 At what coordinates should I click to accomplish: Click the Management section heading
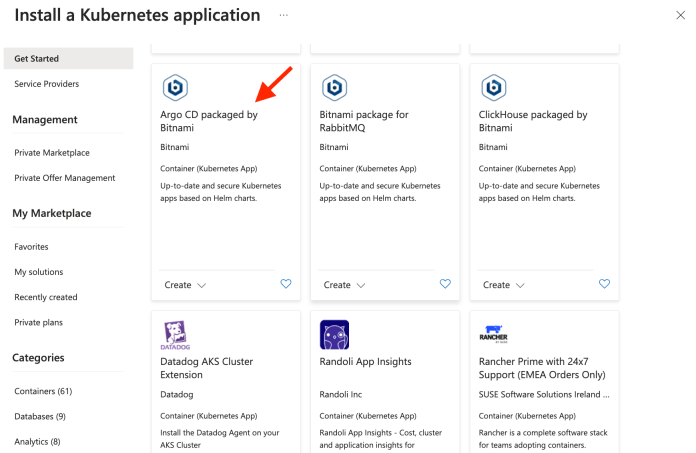45,120
